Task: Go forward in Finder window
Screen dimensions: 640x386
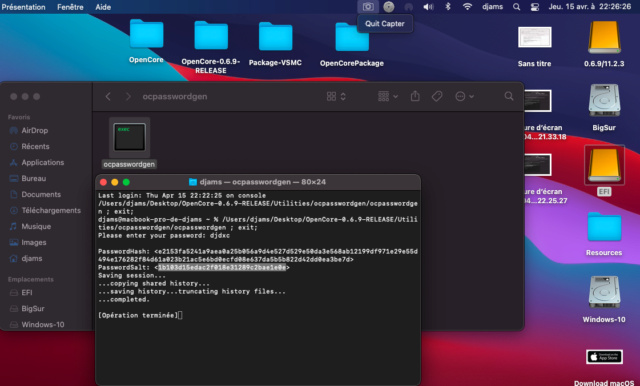Action: tap(128, 97)
